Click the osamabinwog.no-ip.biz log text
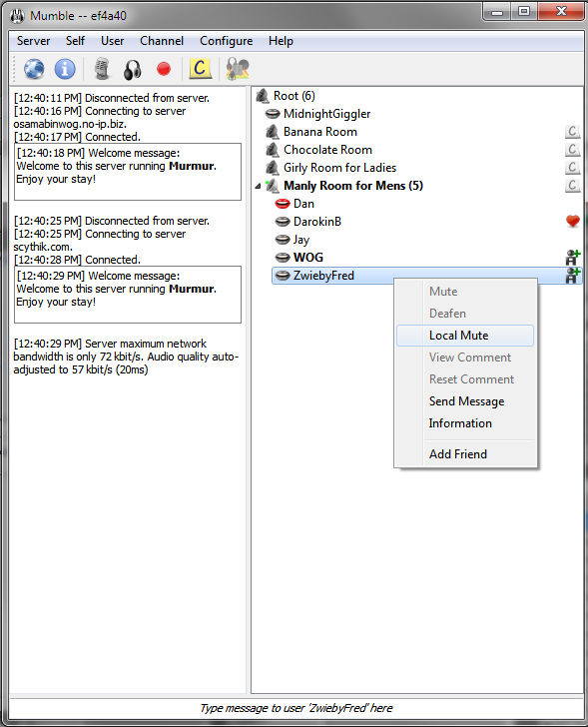Image resolution: width=588 pixels, height=727 pixels. click(x=70, y=124)
